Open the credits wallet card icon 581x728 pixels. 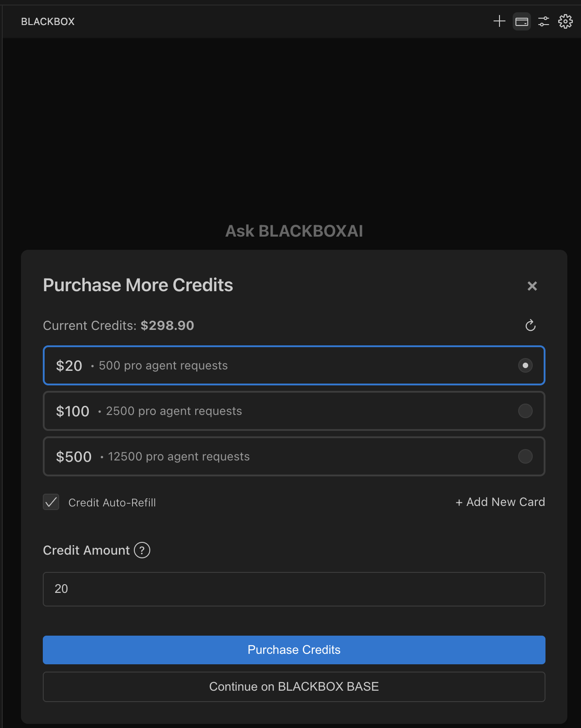(x=522, y=21)
